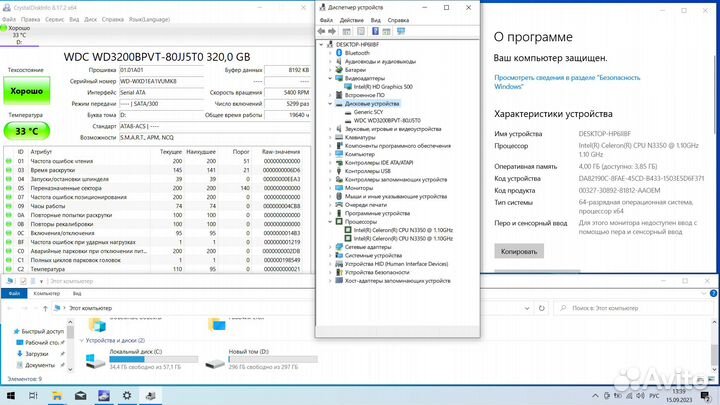Open Быстрый доступ in navigation pane
The width and height of the screenshot is (720, 405).
click(x=42, y=331)
